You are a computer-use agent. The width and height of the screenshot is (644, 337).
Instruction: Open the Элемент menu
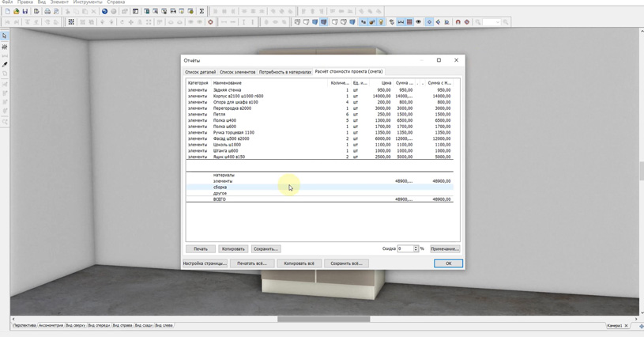point(59,2)
